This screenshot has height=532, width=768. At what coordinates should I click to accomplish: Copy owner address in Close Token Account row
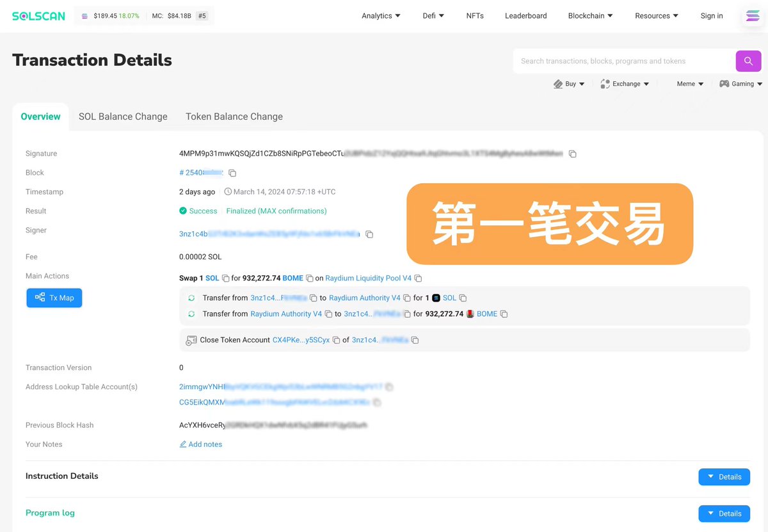click(415, 341)
